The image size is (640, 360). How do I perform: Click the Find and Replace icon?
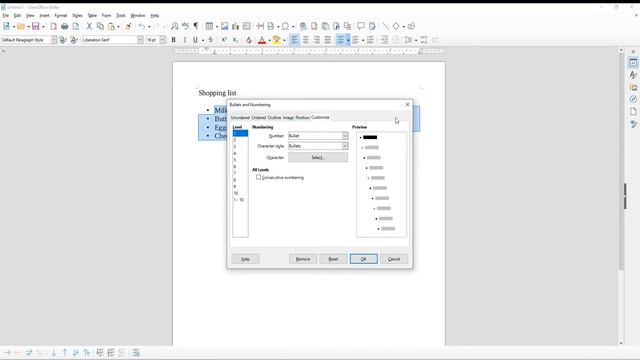(x=174, y=26)
